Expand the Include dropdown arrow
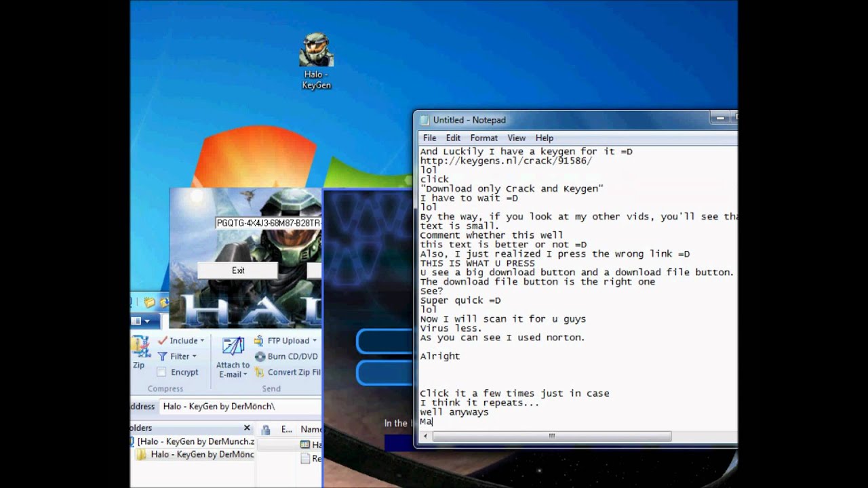This screenshot has height=488, width=868. pyautogui.click(x=202, y=341)
